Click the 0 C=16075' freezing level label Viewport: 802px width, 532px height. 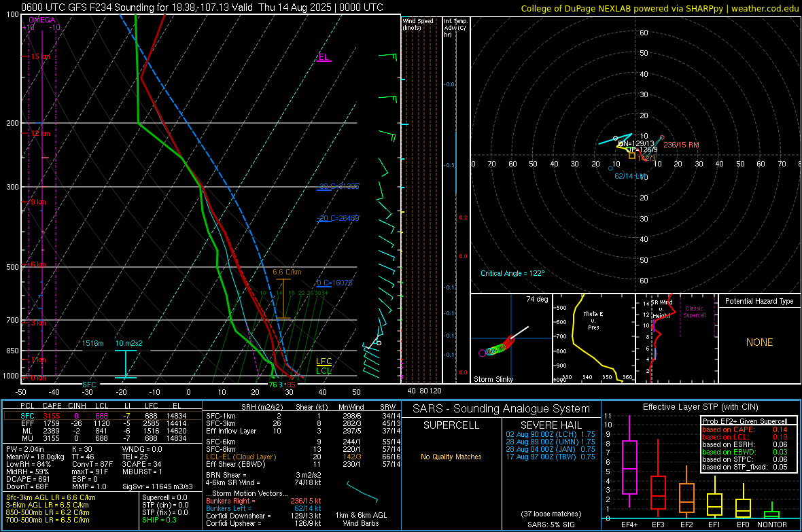click(335, 283)
